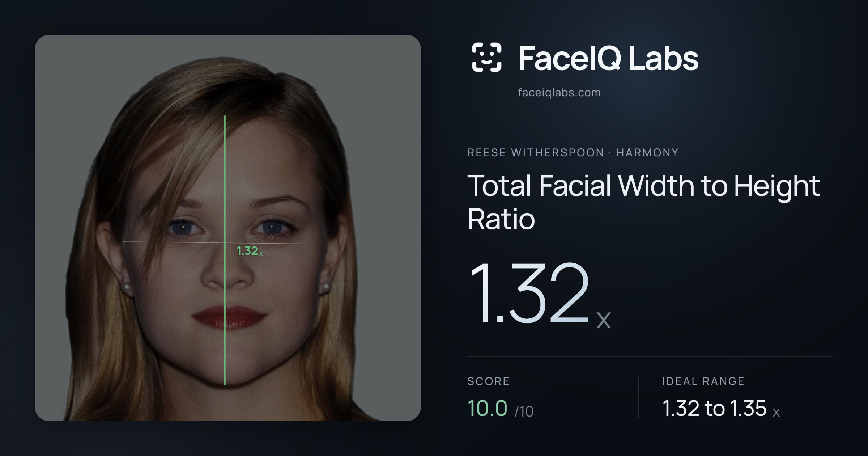
Task: Click the 1.32 to 1.35 x range value
Action: point(721,408)
